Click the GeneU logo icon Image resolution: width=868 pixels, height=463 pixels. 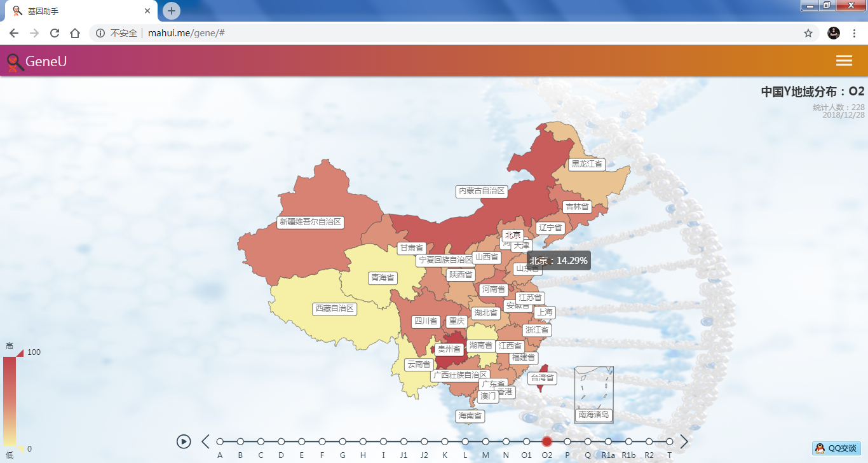15,62
